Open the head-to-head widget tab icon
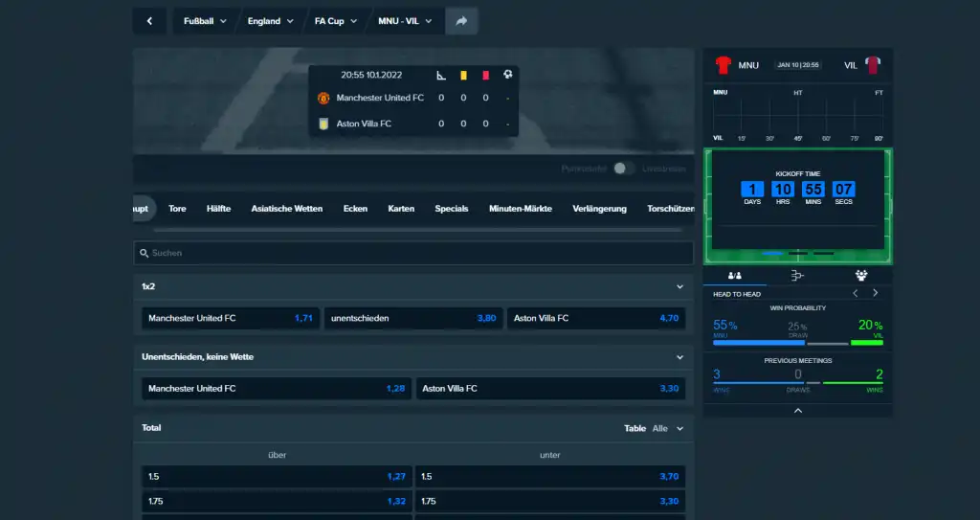980x520 pixels. 735,276
